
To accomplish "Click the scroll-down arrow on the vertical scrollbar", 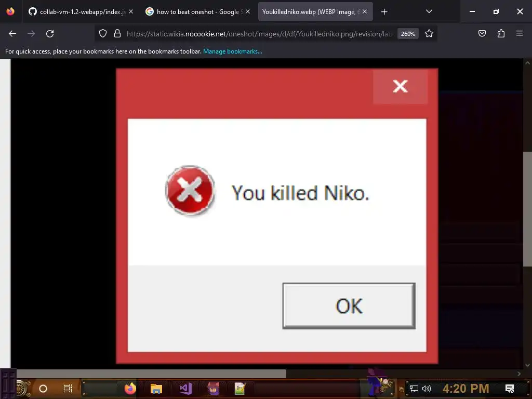I will [528, 365].
